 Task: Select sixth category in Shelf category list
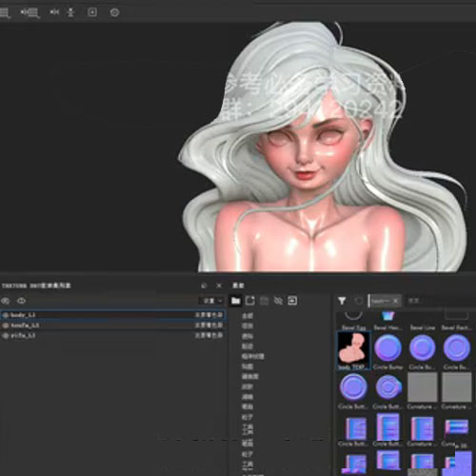point(248,367)
